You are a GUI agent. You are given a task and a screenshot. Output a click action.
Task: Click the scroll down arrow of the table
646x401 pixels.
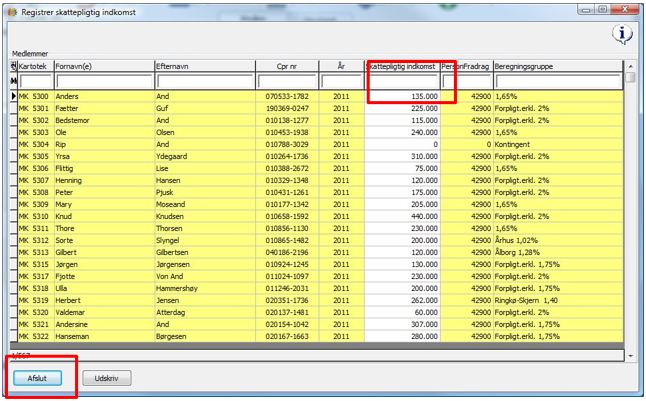(x=630, y=356)
